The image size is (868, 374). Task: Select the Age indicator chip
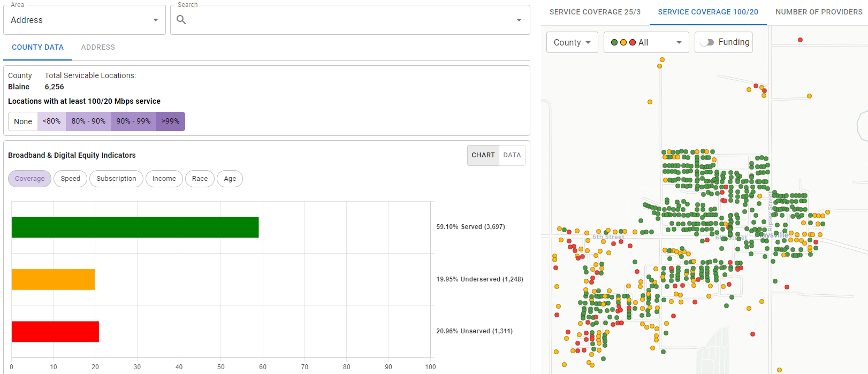click(230, 179)
